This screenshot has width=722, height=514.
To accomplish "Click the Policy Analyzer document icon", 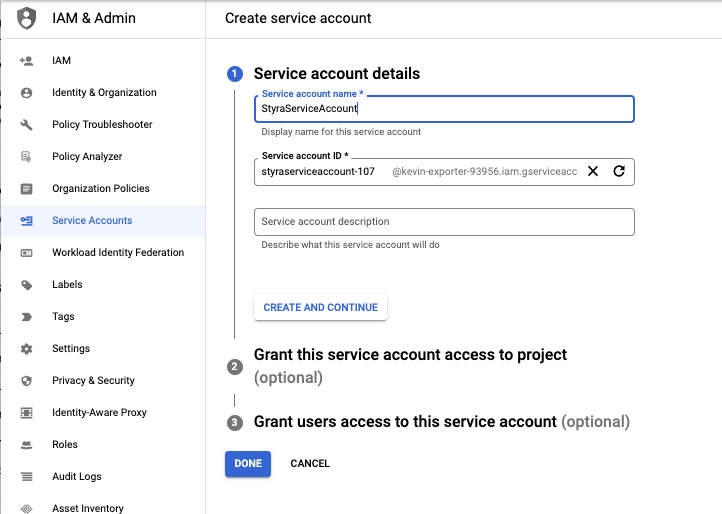I will coord(27,157).
